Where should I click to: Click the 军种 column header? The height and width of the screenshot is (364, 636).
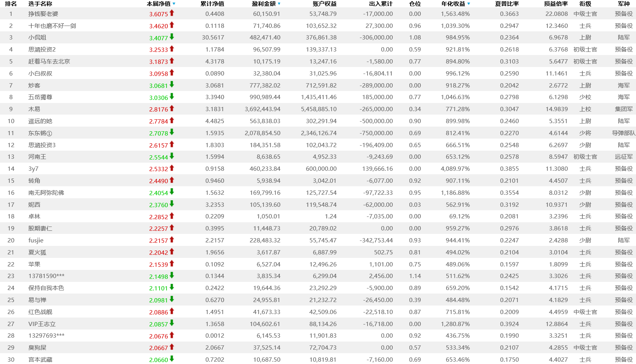(x=624, y=4)
